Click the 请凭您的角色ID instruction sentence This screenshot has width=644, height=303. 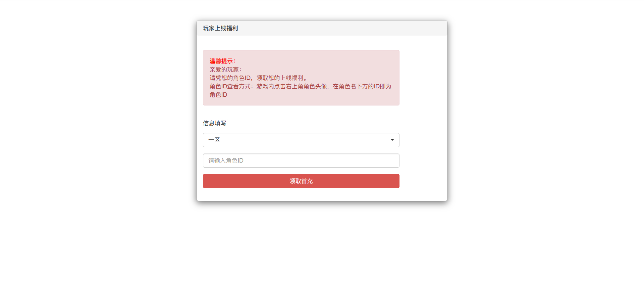tap(258, 78)
